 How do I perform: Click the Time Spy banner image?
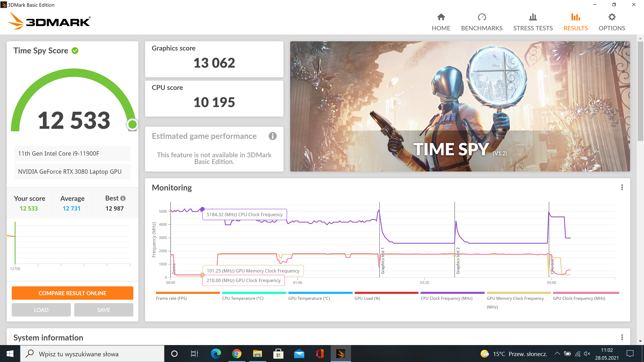(x=460, y=106)
